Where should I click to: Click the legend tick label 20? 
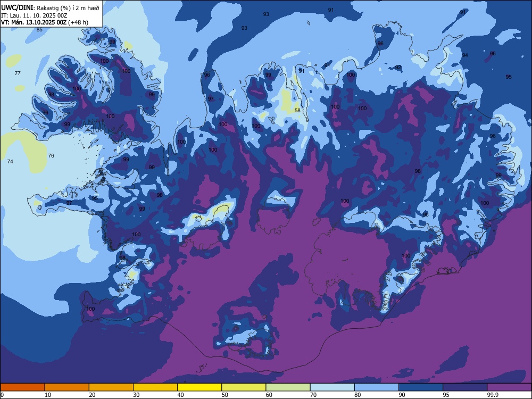[92, 395]
